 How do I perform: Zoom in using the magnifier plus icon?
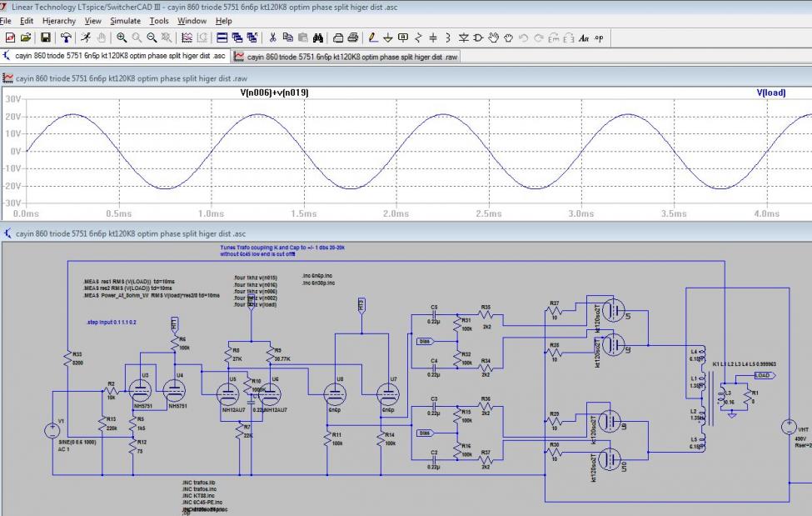(122, 38)
